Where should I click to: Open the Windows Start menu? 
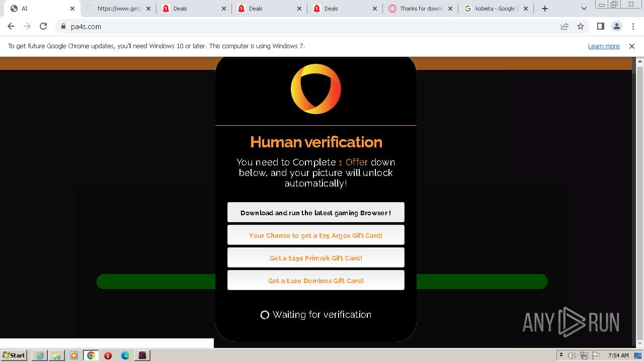[x=14, y=355]
